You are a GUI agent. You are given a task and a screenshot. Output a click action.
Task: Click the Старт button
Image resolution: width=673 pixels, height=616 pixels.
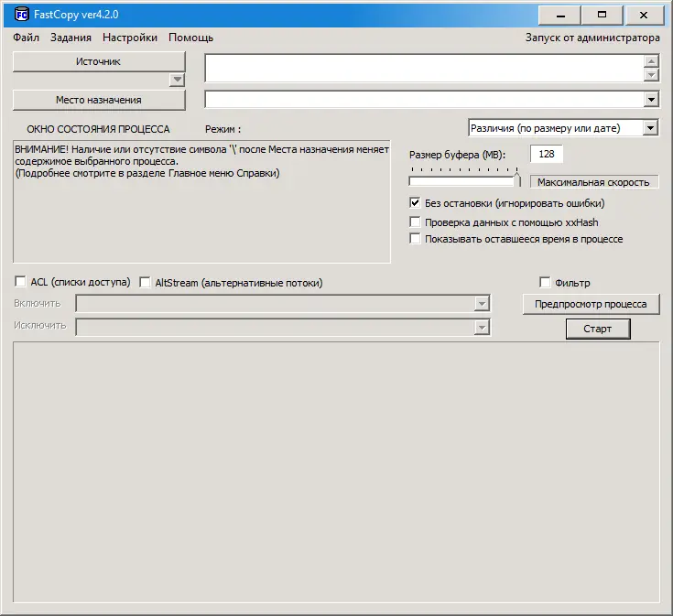[x=598, y=329]
